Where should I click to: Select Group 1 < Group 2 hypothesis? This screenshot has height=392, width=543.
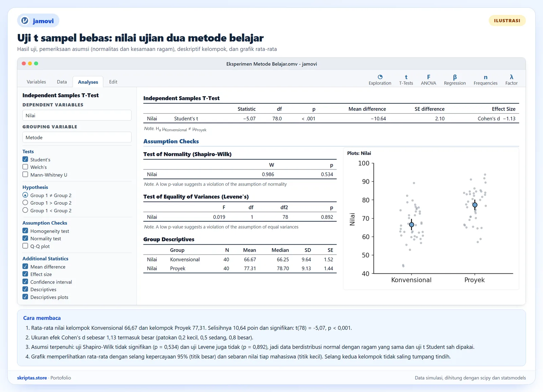(25, 210)
